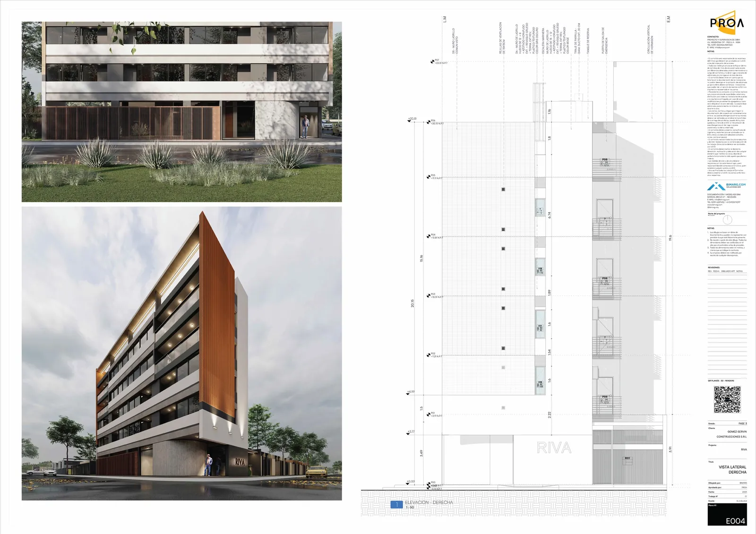The image size is (756, 534).
Task: Click the +2.77 elevation mark
Action: (410, 431)
